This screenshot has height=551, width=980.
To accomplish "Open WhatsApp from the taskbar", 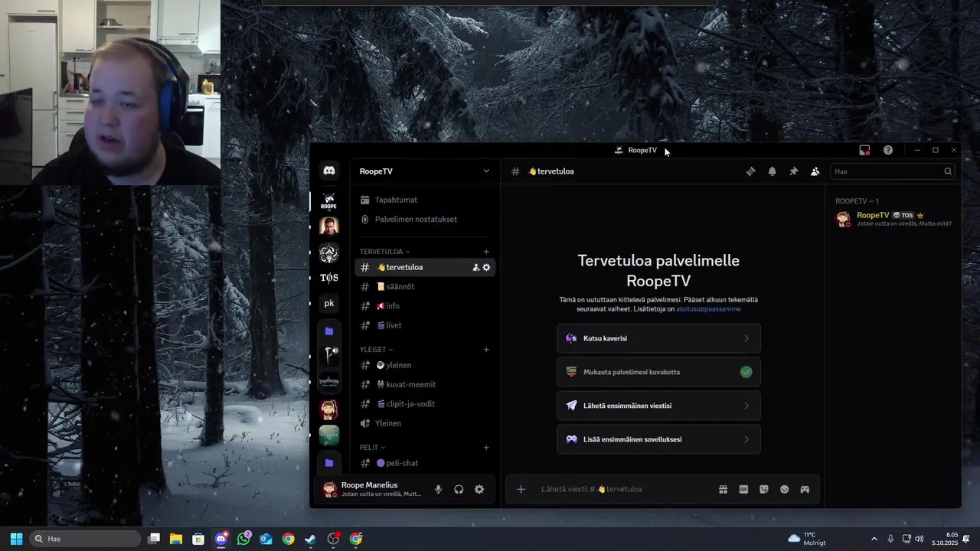I will [243, 539].
